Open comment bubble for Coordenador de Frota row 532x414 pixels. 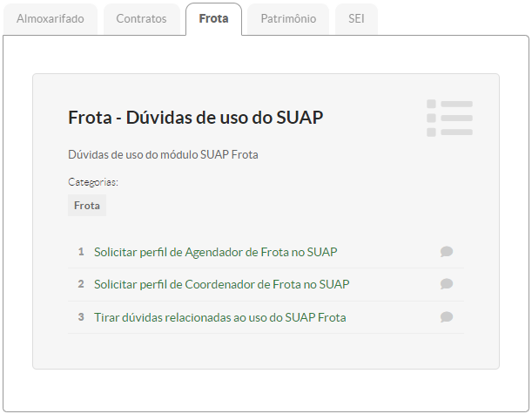pos(447,284)
